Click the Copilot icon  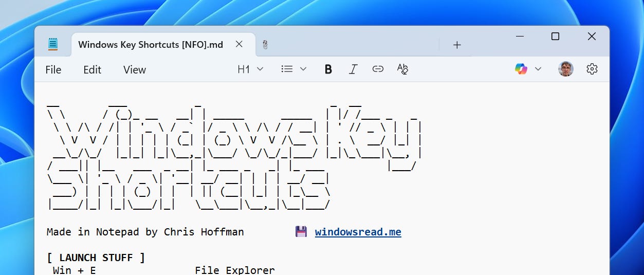[x=521, y=69]
